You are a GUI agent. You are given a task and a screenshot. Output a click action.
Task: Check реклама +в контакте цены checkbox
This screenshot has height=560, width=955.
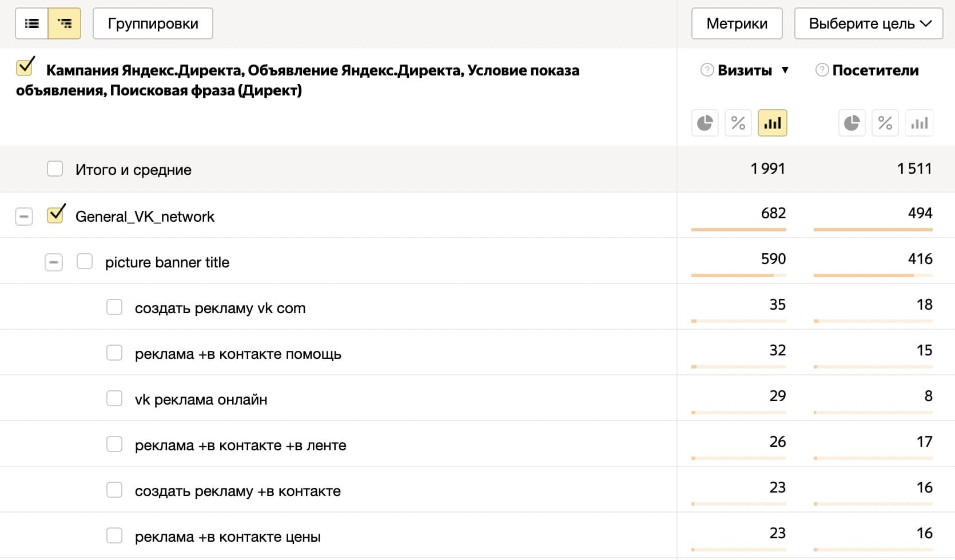point(114,535)
